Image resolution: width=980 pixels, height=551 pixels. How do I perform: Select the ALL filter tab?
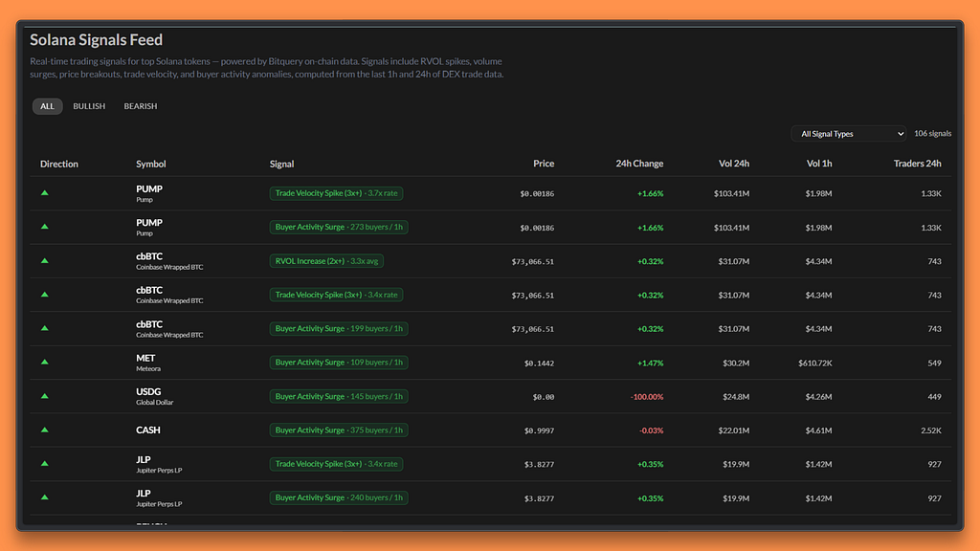pyautogui.click(x=48, y=106)
